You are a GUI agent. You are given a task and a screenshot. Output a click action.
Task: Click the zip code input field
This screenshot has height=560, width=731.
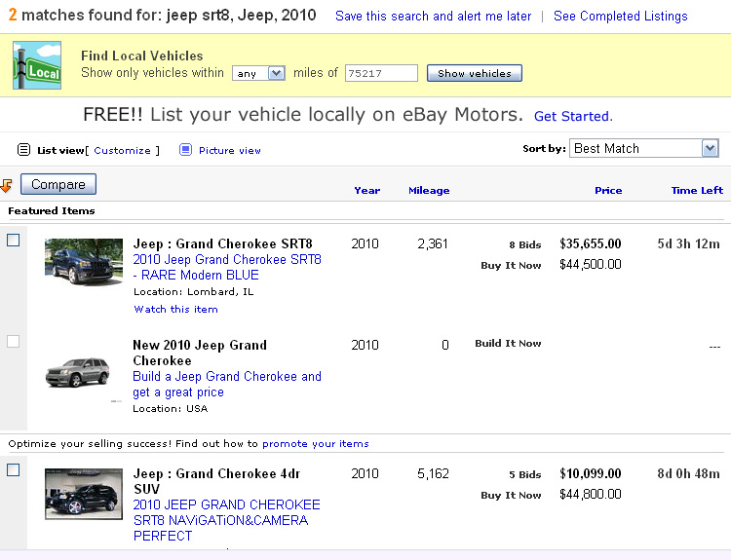(x=381, y=73)
